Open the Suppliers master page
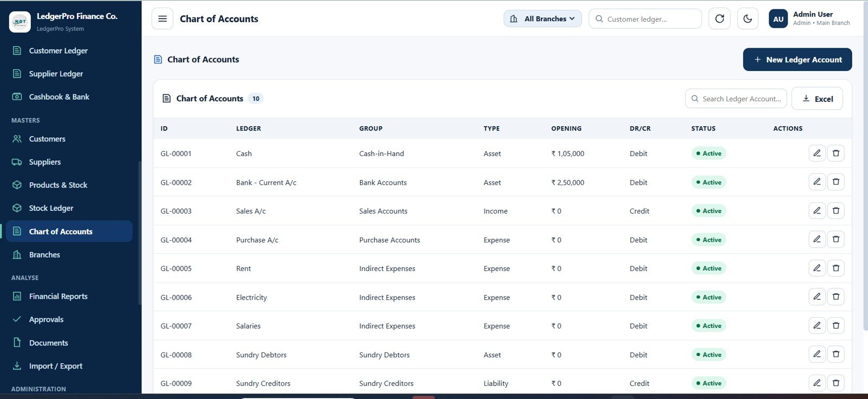The image size is (868, 399). (x=69, y=162)
